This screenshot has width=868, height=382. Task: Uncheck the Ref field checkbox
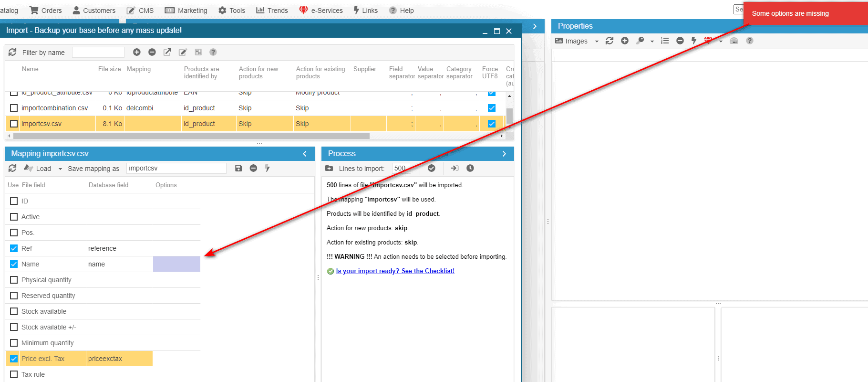[14, 248]
